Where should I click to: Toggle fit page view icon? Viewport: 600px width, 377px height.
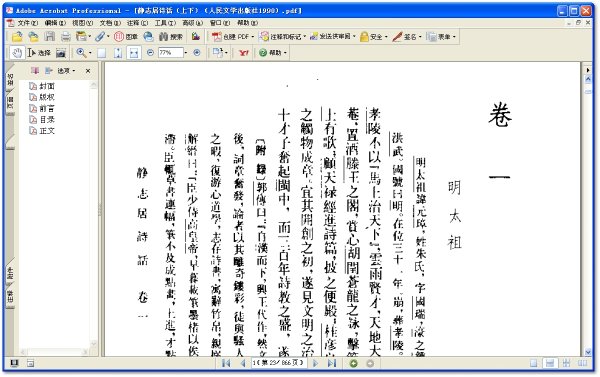118,53
